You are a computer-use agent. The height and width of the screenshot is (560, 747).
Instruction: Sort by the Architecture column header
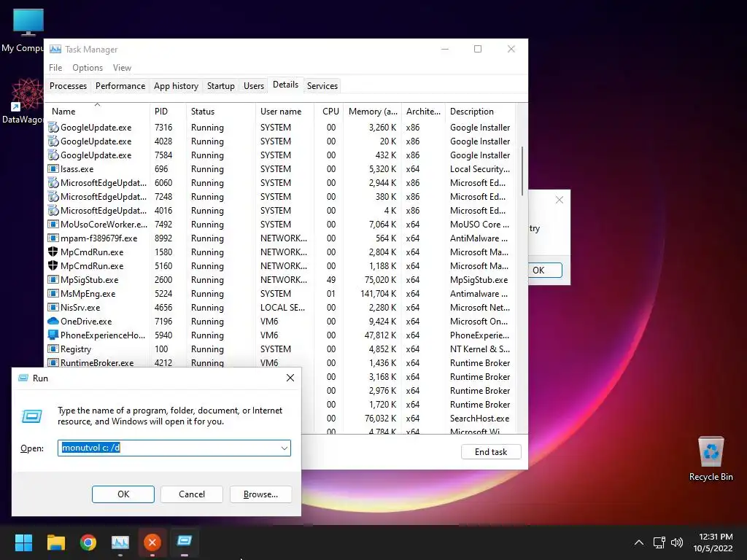point(423,112)
